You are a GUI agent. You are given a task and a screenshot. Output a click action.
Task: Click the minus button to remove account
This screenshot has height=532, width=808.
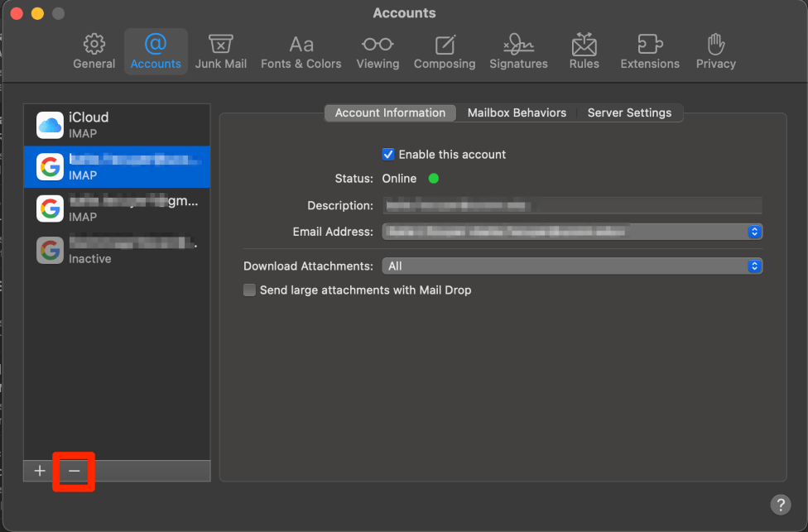74,471
